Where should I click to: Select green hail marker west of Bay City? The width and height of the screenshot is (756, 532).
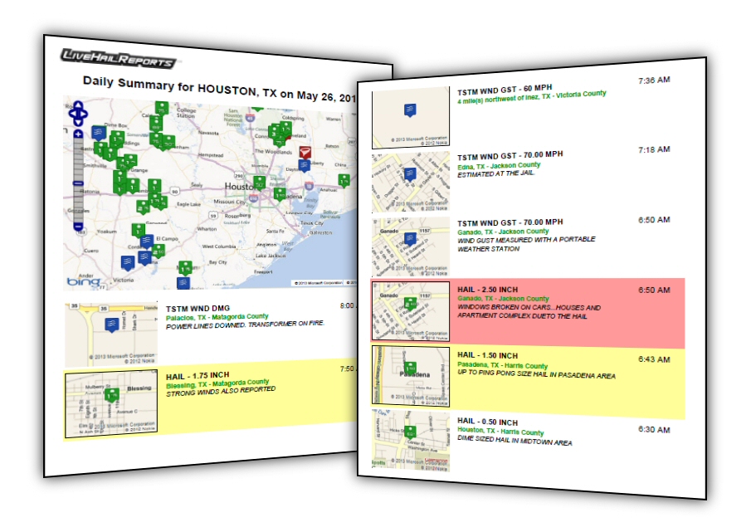[x=185, y=267]
